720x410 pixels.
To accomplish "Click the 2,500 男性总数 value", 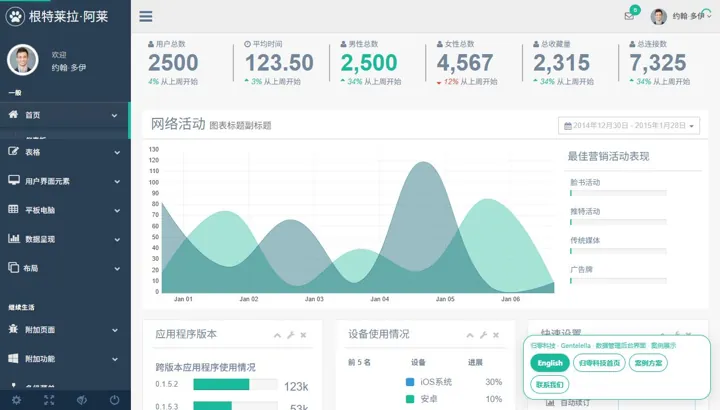I will [369, 63].
